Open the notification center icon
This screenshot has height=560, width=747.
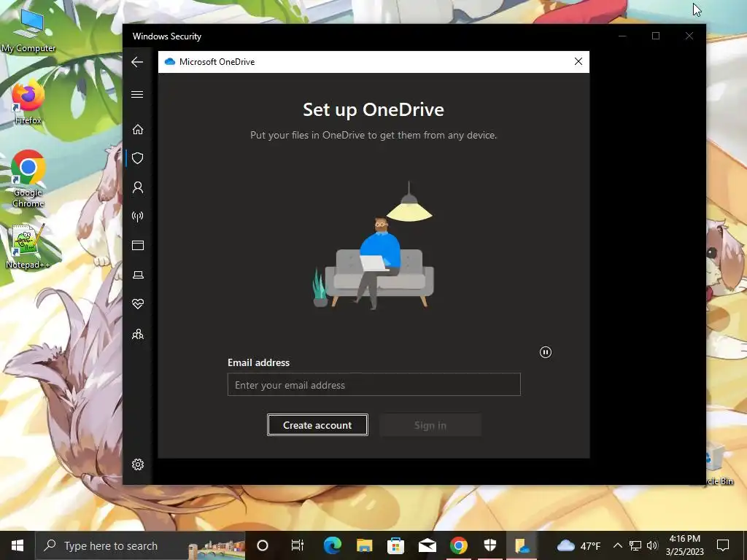(x=723, y=545)
